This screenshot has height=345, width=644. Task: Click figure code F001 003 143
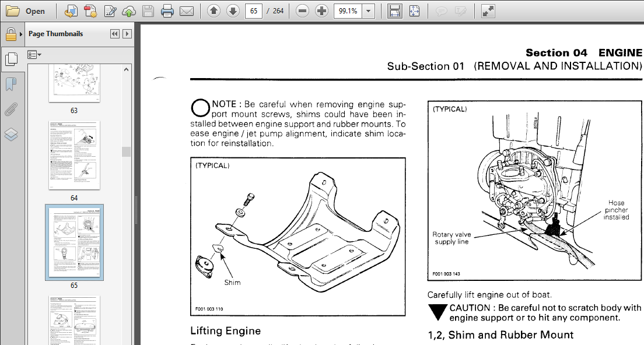tap(446, 274)
